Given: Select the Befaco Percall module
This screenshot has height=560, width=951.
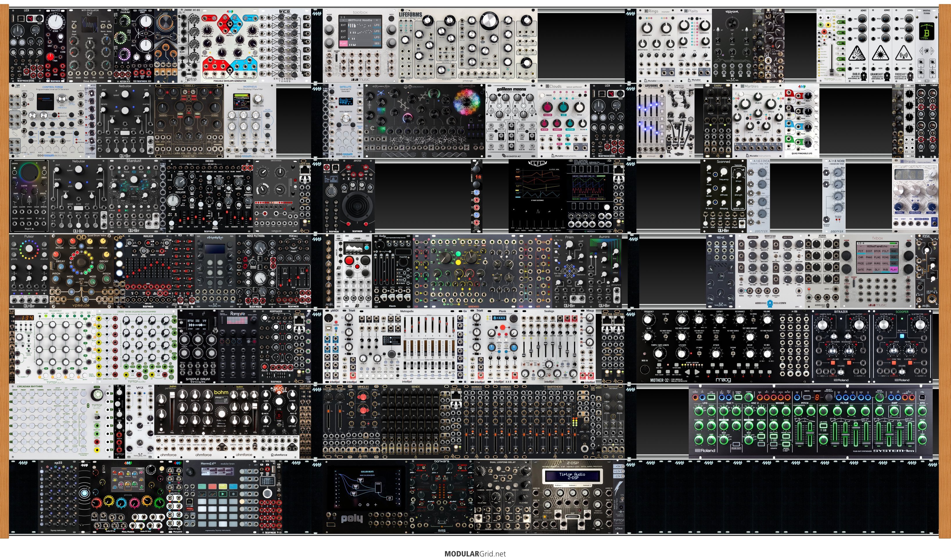Looking at the screenshot, I should pyautogui.click(x=293, y=271).
